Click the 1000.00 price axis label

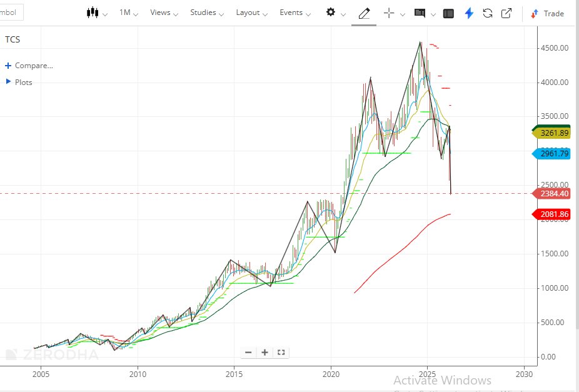555,288
